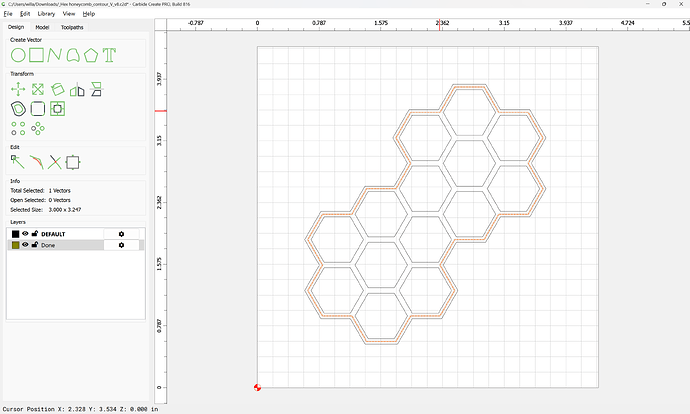Click the black DEFAULT layer color swatch
The image size is (690, 414).
click(15, 234)
